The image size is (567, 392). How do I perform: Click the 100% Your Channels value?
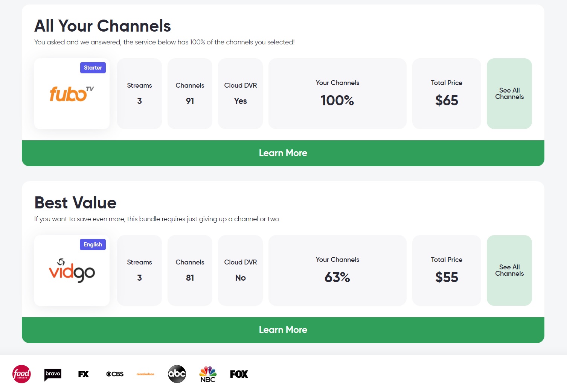(337, 100)
